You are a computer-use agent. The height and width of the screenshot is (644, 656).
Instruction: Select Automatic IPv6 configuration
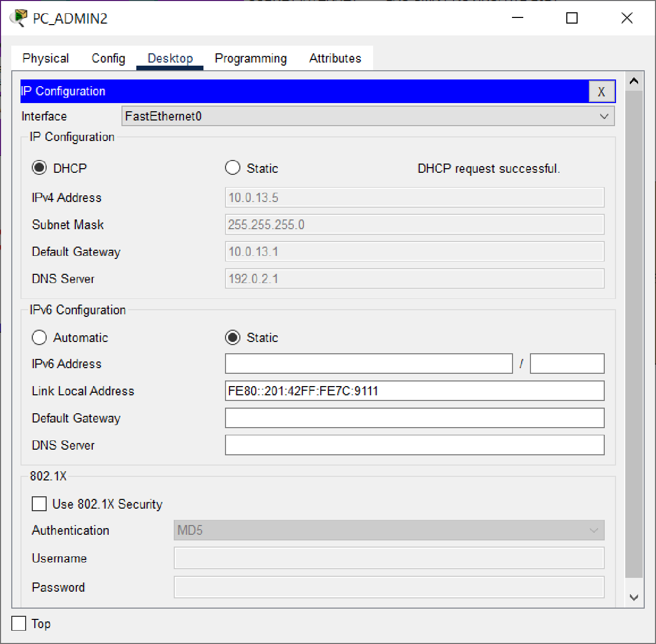pos(39,337)
